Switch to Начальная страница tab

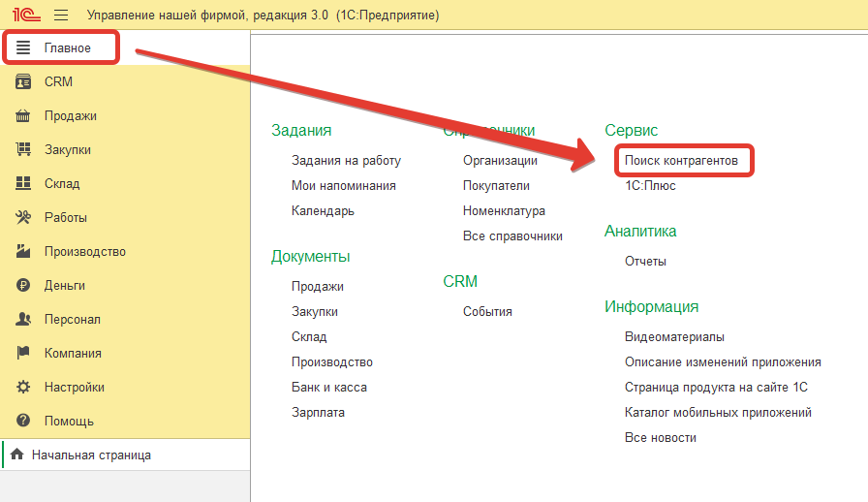point(125,455)
